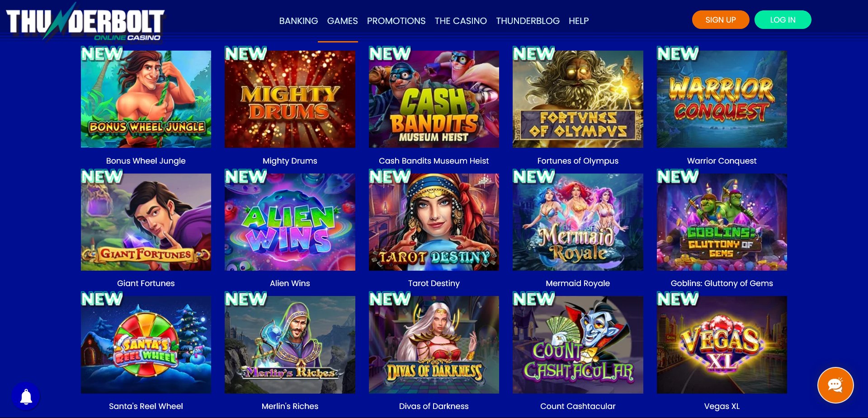Go to the Banking menu
Image resolution: width=868 pixels, height=418 pixels.
click(298, 21)
